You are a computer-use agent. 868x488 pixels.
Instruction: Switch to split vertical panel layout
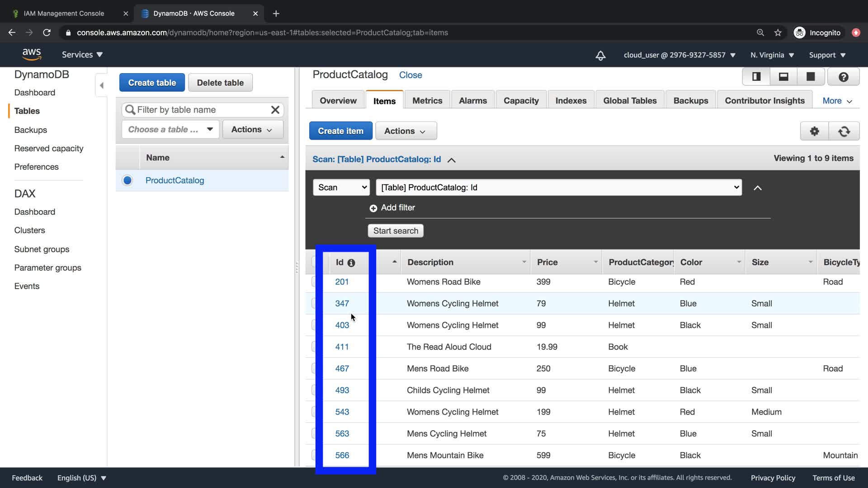(x=756, y=77)
